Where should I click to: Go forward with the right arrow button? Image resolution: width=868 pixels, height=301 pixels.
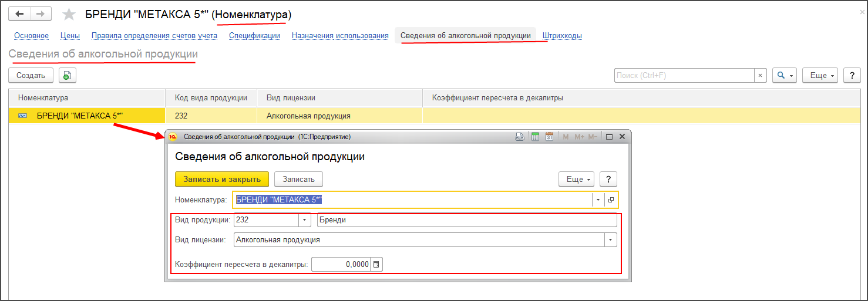point(41,13)
